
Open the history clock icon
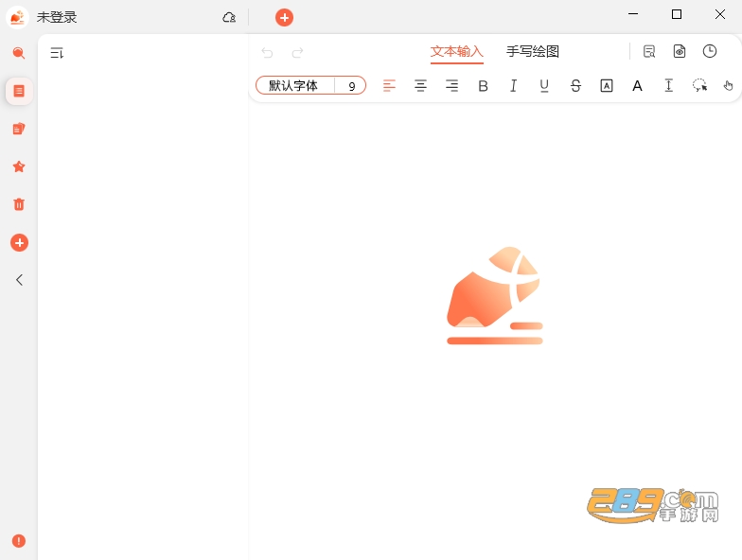710,51
